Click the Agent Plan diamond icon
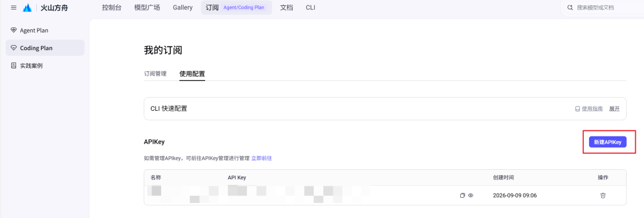Image resolution: width=644 pixels, height=218 pixels. point(14,30)
